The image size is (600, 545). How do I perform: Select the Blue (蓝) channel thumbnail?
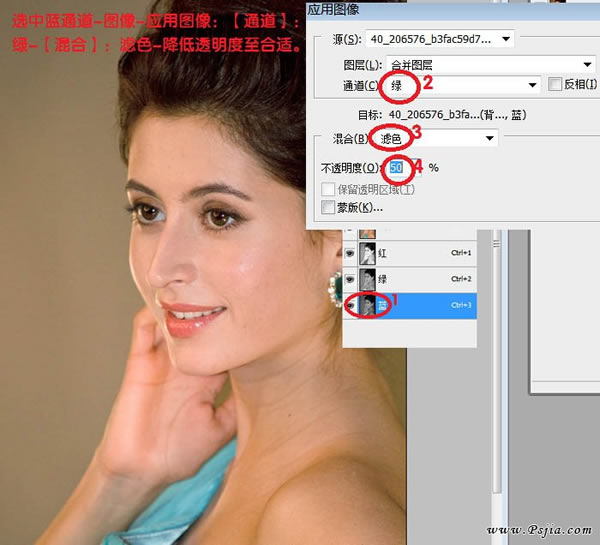[x=367, y=305]
